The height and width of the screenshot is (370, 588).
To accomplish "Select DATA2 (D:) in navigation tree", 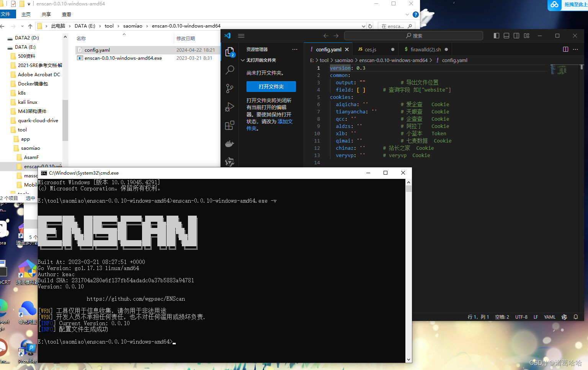I will (27, 38).
